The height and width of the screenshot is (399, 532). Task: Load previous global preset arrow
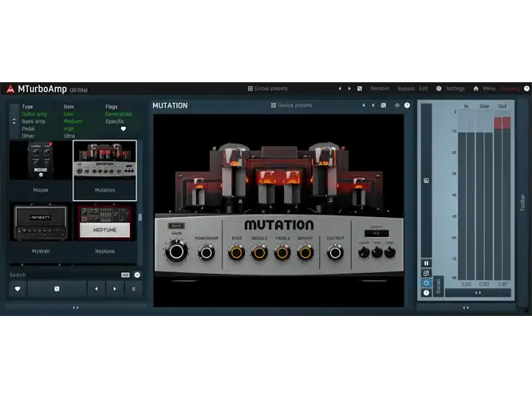click(x=340, y=89)
